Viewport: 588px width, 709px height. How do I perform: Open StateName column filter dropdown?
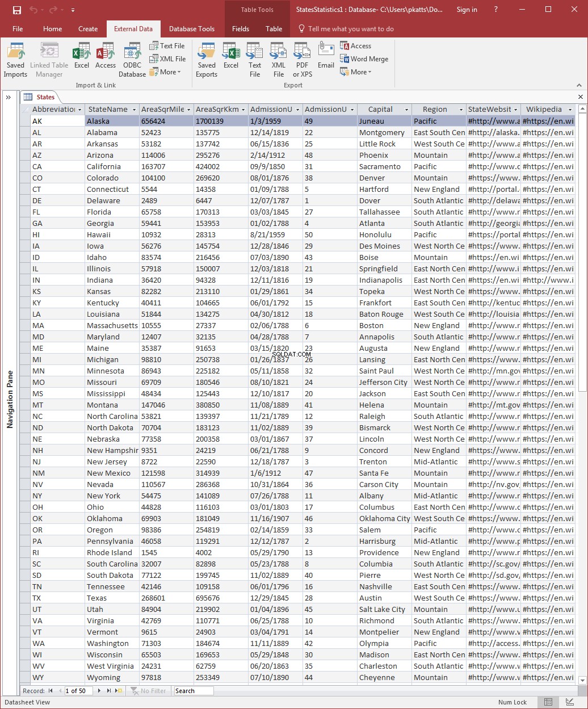(135, 110)
